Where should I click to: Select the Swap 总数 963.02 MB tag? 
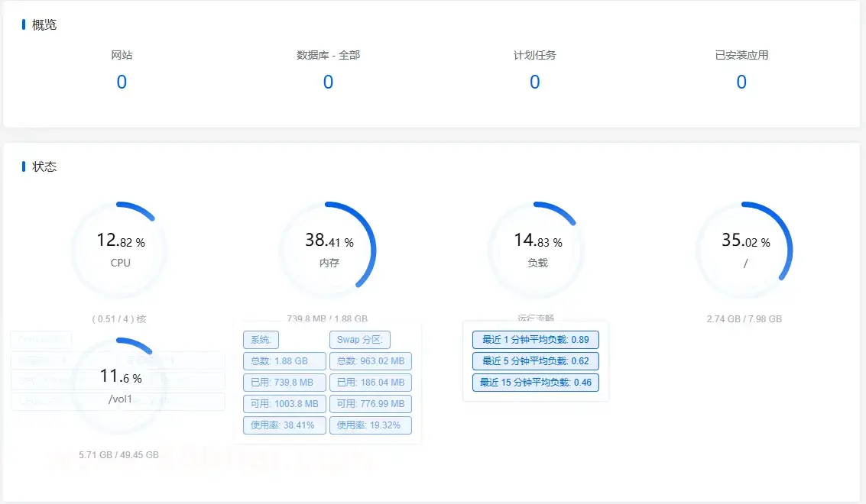370,361
